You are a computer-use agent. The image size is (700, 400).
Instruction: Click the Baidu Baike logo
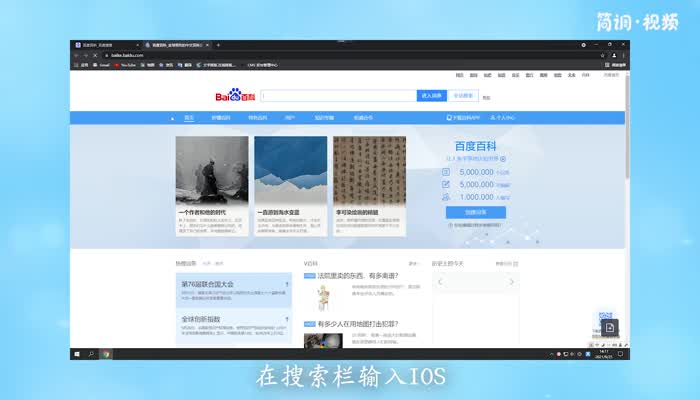point(235,96)
